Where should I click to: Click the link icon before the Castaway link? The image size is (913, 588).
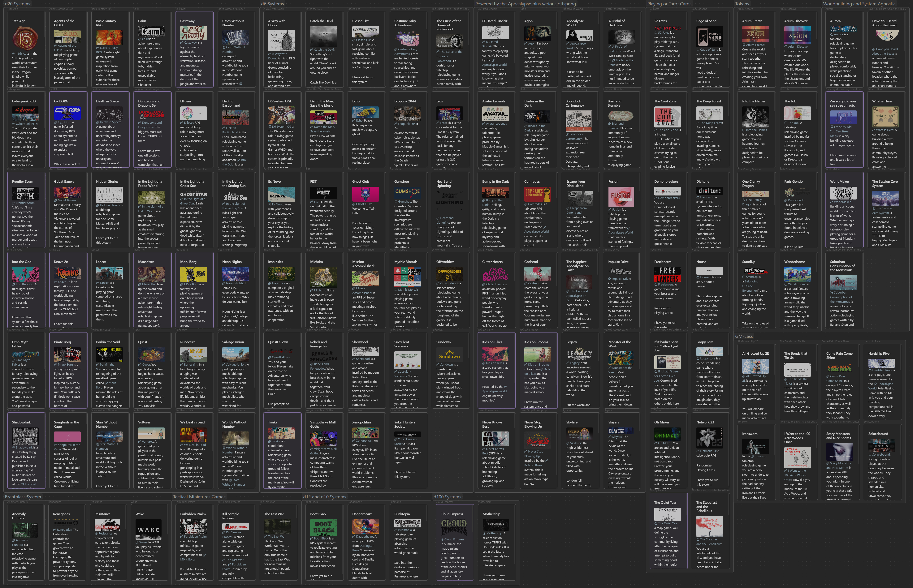(x=182, y=43)
